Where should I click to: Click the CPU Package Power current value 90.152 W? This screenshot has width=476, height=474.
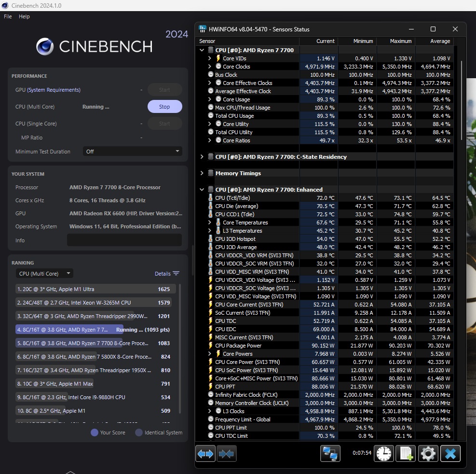(323, 346)
